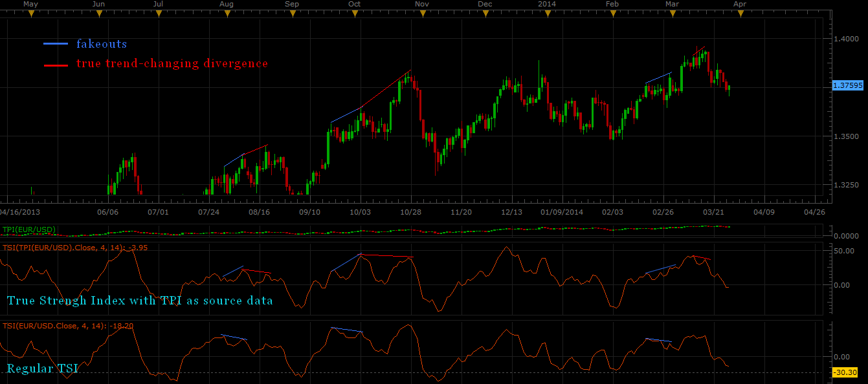The height and width of the screenshot is (384, 868).
Task: Click the 08/16 date axis label
Action: point(259,211)
